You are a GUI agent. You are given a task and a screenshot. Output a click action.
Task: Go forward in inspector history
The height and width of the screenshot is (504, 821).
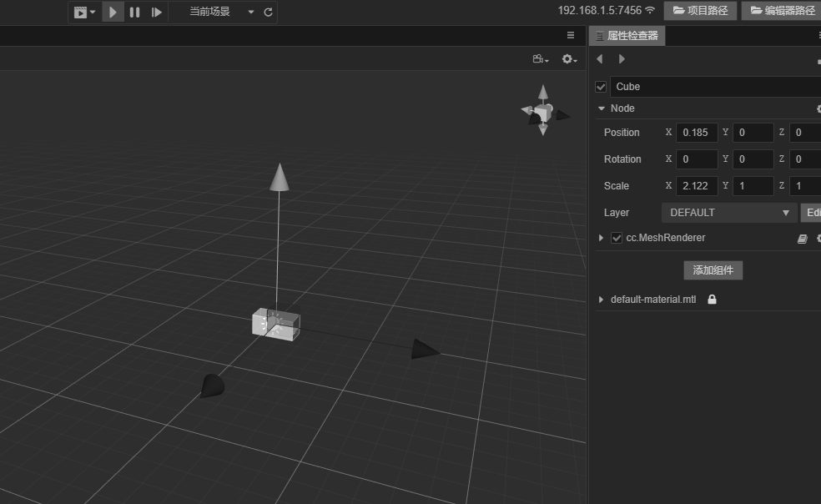click(x=622, y=59)
